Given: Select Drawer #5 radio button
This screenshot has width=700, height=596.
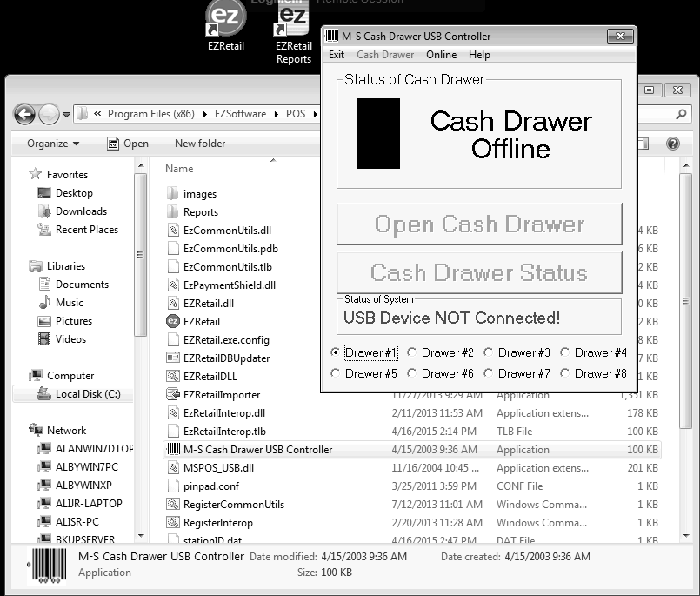Looking at the screenshot, I should [336, 372].
